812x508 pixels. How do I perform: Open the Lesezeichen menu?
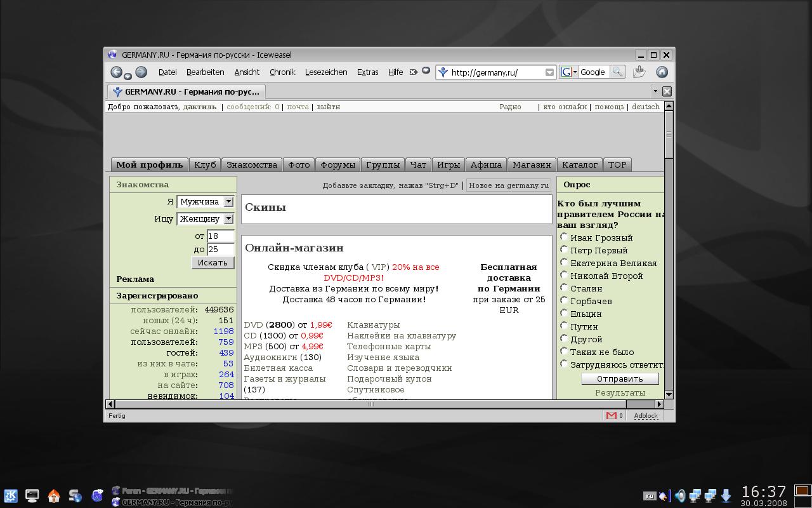pos(326,72)
